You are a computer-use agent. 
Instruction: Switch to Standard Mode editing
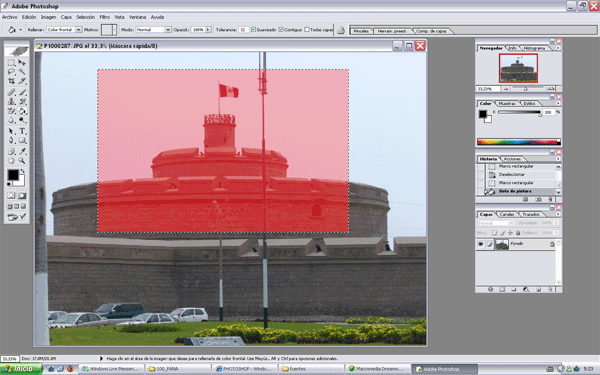point(11,196)
